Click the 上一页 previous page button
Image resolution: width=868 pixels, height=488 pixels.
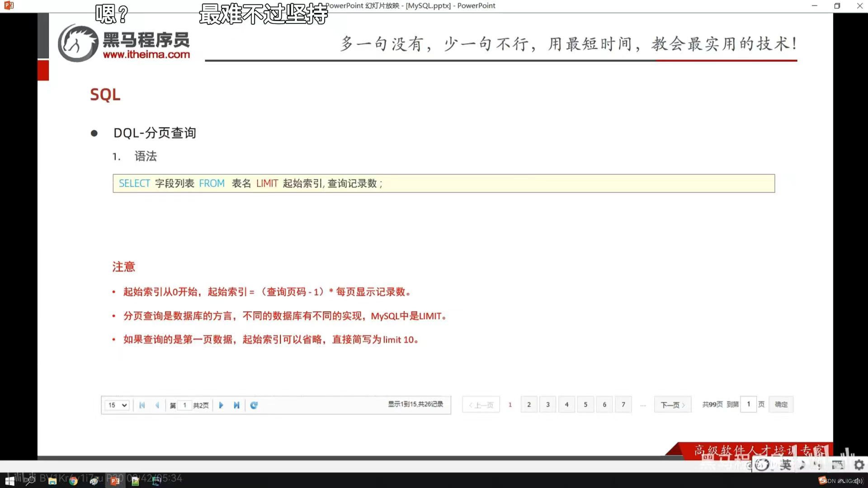[x=481, y=405]
